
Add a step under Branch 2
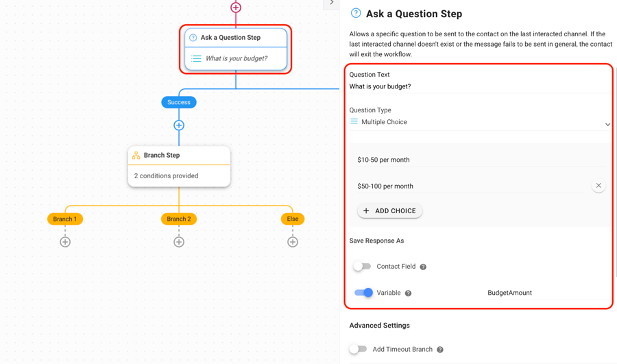tap(179, 242)
